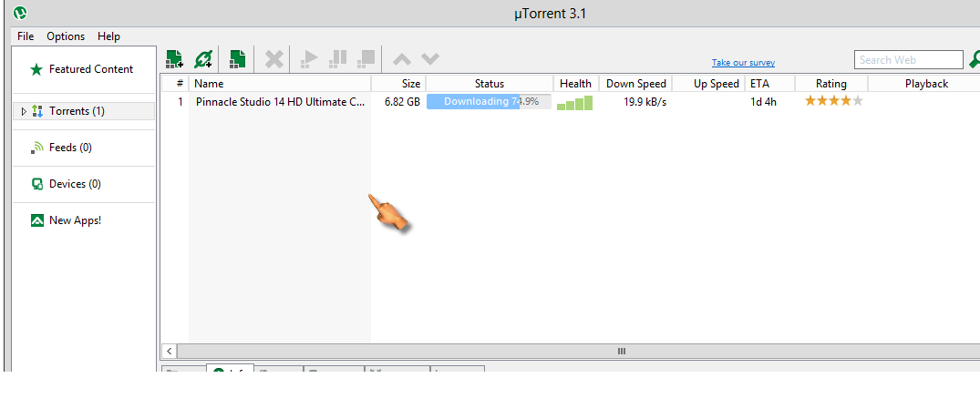
Task: Open the Take our survey link
Action: point(743,63)
